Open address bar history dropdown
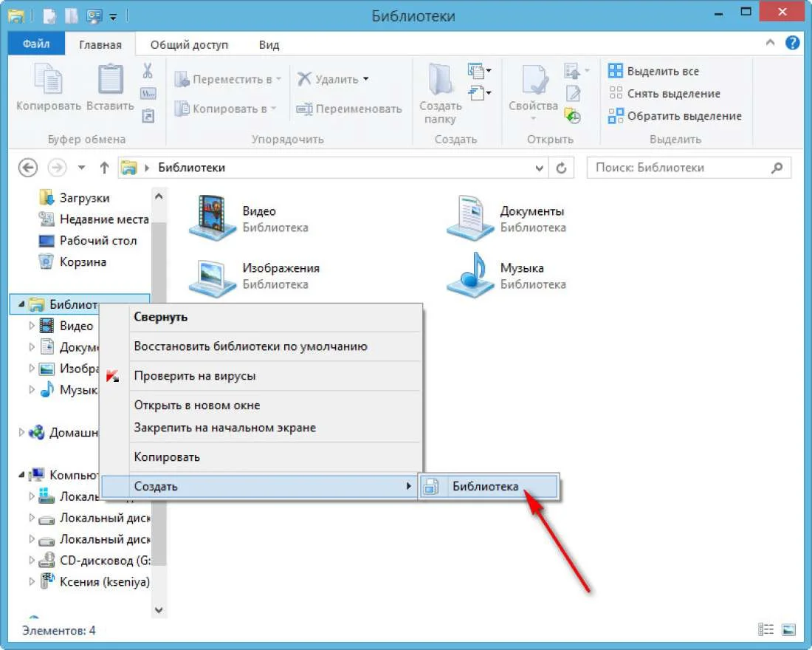The width and height of the screenshot is (812, 650). [x=539, y=168]
